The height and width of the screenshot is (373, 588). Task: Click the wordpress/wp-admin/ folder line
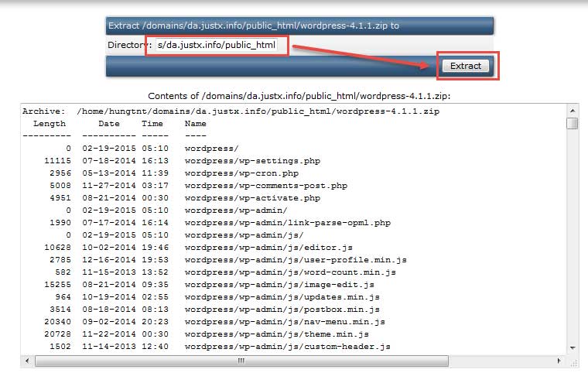tap(236, 210)
